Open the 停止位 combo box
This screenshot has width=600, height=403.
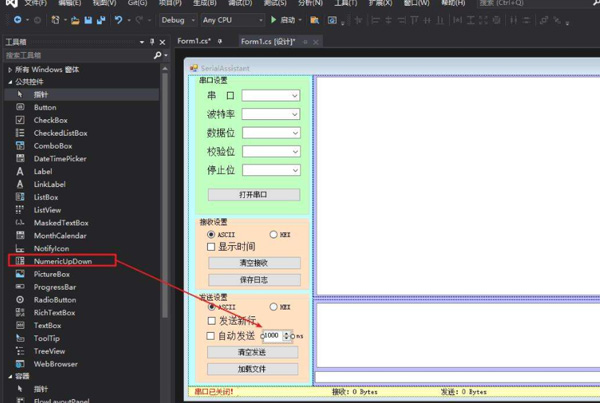pos(271,170)
